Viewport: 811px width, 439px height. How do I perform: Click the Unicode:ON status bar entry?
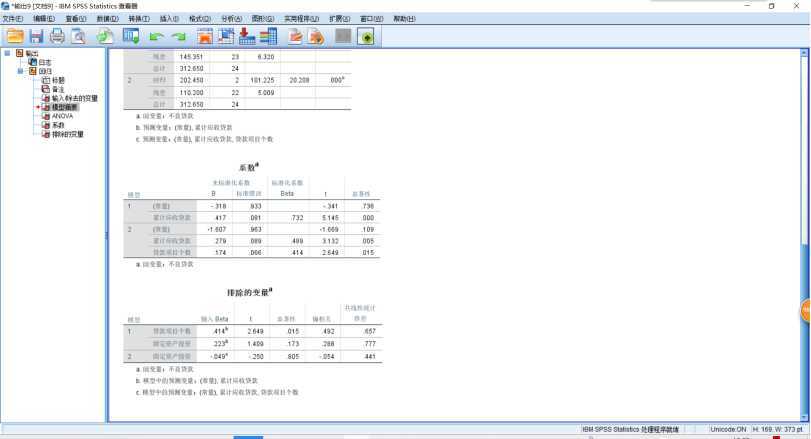[728, 429]
